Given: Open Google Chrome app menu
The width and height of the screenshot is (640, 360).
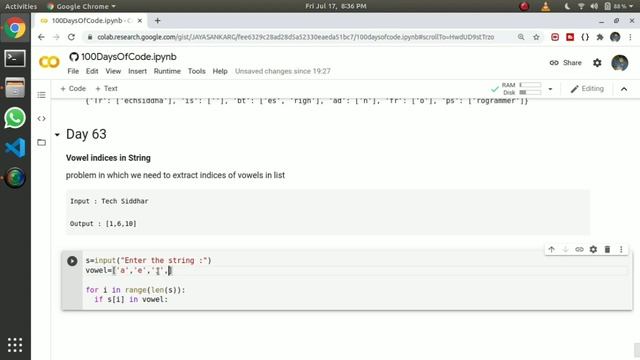Looking at the screenshot, I should click(82, 6).
